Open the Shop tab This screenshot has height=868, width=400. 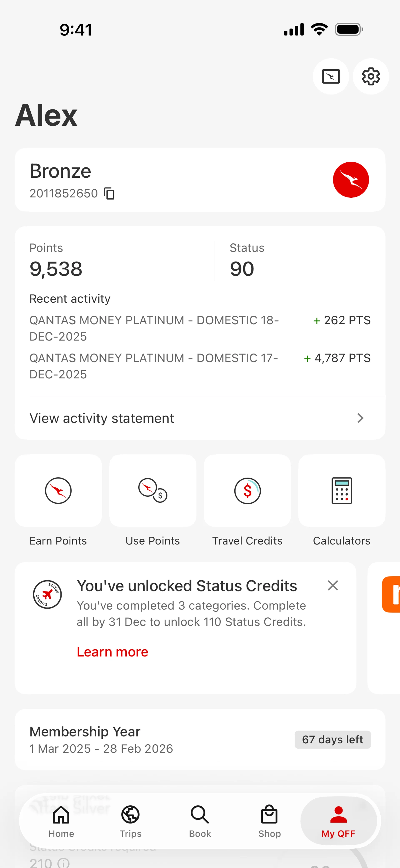pos(269,821)
